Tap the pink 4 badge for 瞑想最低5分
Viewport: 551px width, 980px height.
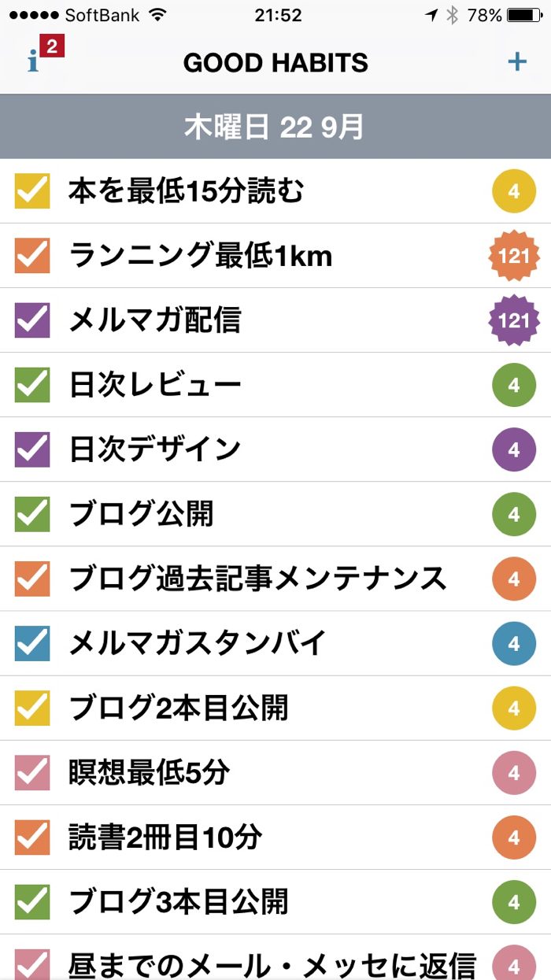click(514, 772)
